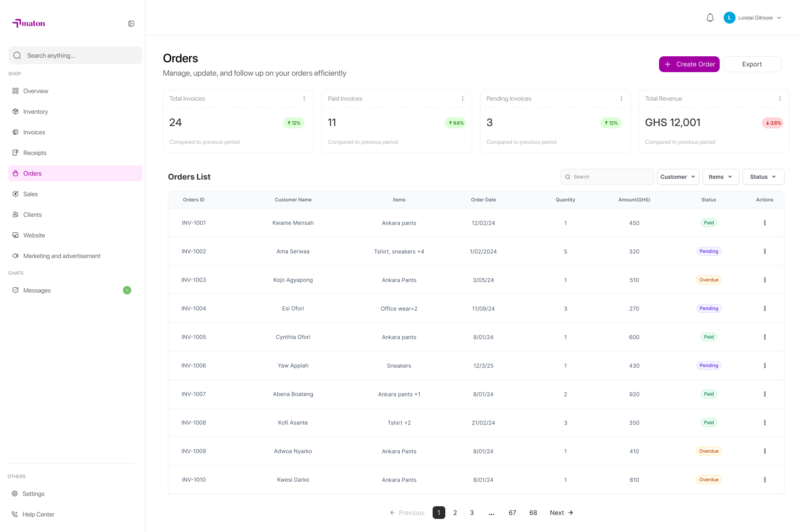Open notifications via the bell icon
Viewport: 799px width, 532px height.
(710, 18)
